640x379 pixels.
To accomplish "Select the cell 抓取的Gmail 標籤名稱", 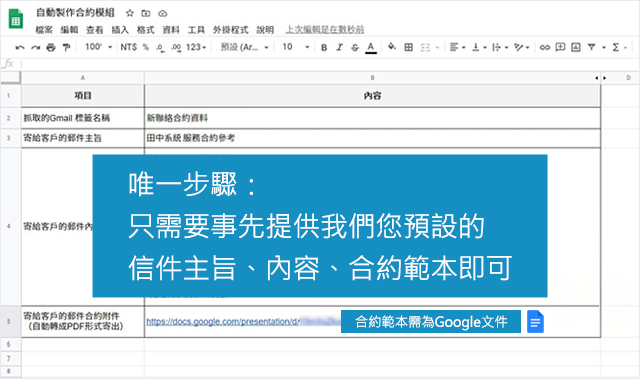I will point(82,118).
